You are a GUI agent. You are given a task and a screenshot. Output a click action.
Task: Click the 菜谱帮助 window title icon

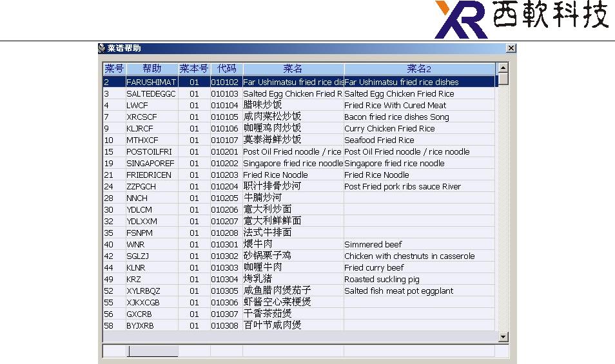102,48
